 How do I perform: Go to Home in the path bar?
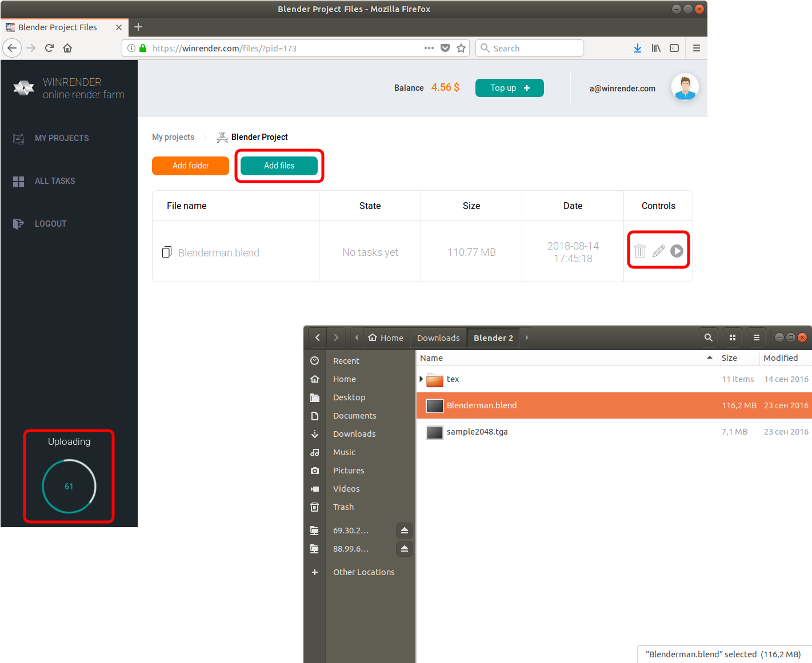(386, 337)
